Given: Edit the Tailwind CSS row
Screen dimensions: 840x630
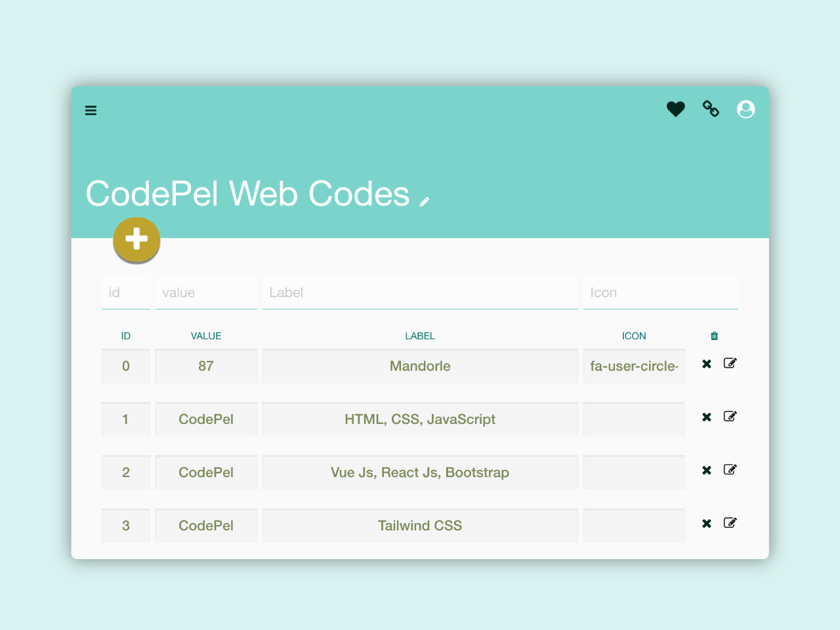Looking at the screenshot, I should coord(730,523).
